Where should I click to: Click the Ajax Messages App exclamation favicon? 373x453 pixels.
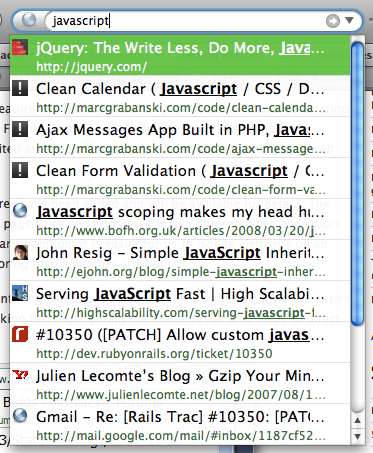(x=20, y=129)
